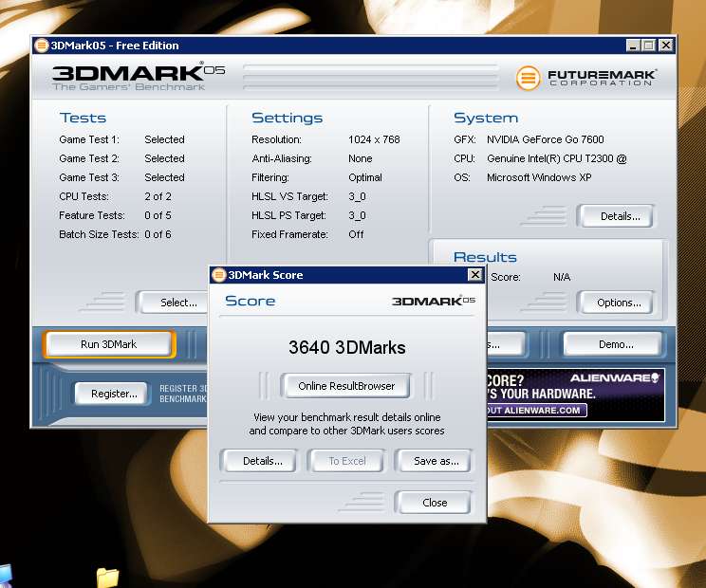Click the CPU Tests "2 of 2" value
The width and height of the screenshot is (706, 588).
tap(158, 196)
